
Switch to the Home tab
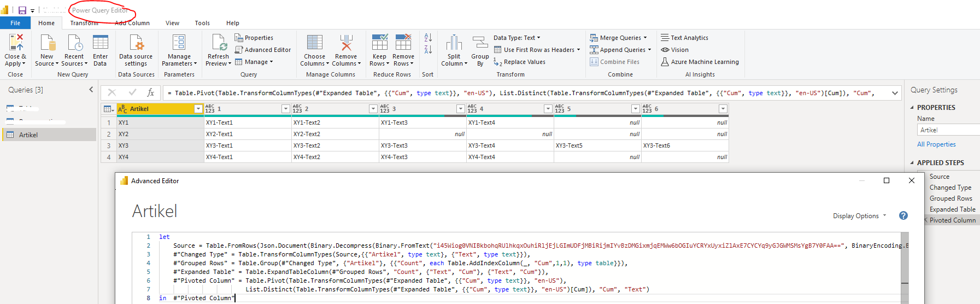coord(46,23)
